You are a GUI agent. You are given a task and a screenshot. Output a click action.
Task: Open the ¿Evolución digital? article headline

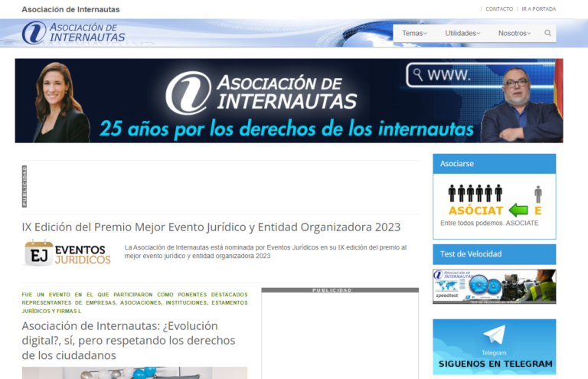point(129,341)
